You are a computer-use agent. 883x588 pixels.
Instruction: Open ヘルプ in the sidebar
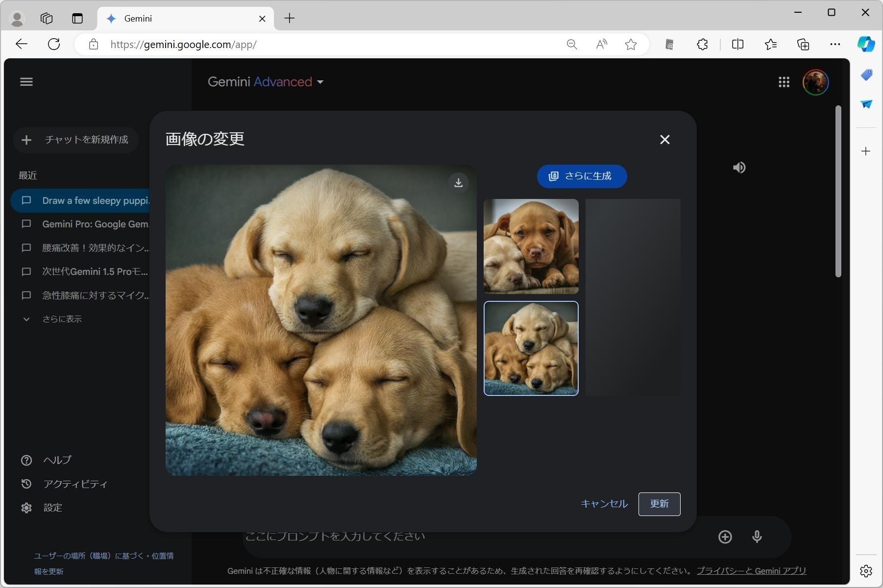[x=47, y=460]
